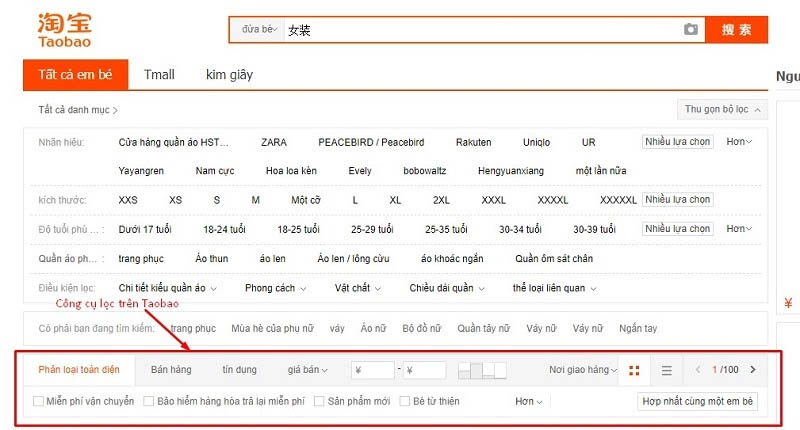Click 'Nhiều lựa chọn' in age row
This screenshot has width=800, height=430.
click(678, 229)
